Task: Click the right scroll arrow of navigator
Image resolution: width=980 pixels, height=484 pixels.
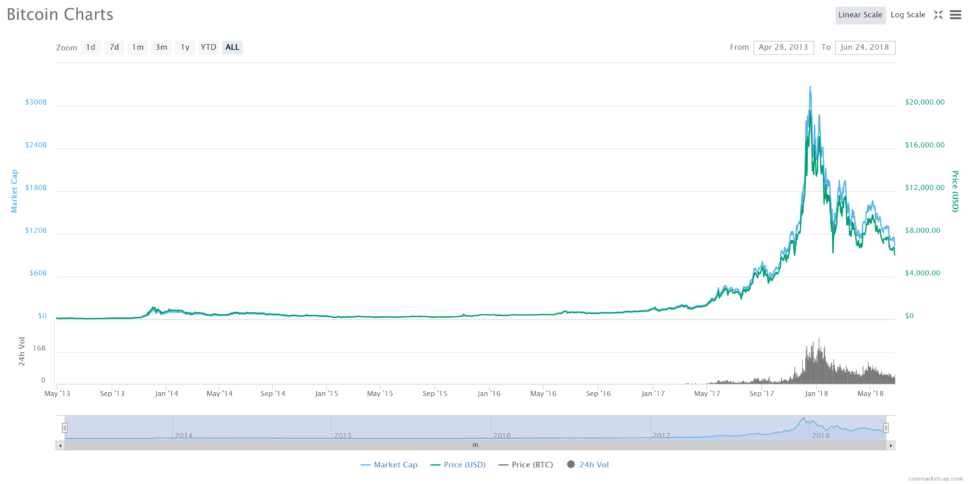Action: pos(891,445)
